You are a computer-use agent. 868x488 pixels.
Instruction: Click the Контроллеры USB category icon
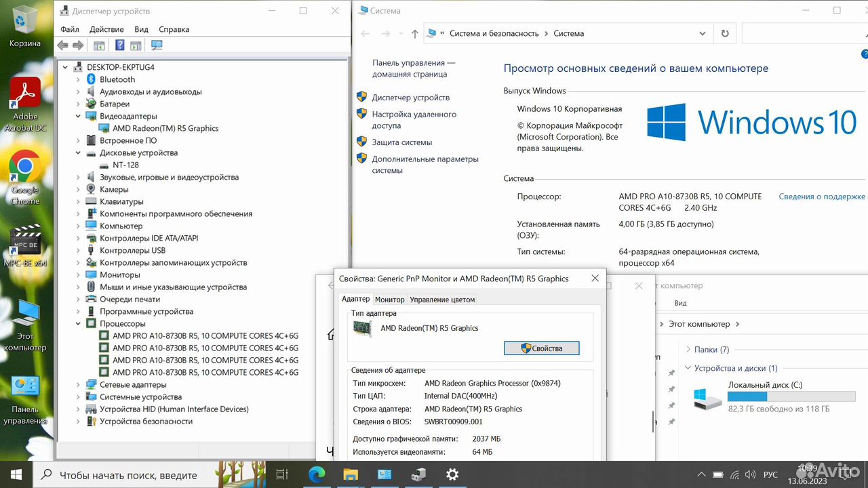pyautogui.click(x=91, y=250)
